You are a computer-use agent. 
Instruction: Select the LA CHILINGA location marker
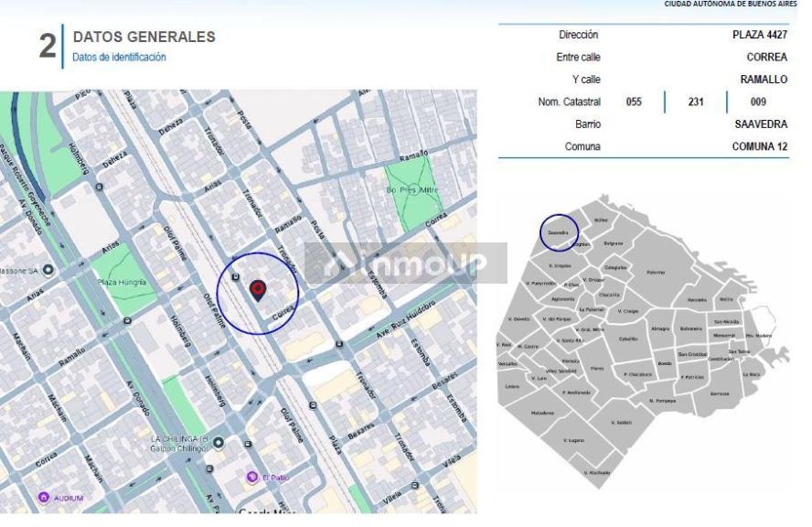point(218,443)
